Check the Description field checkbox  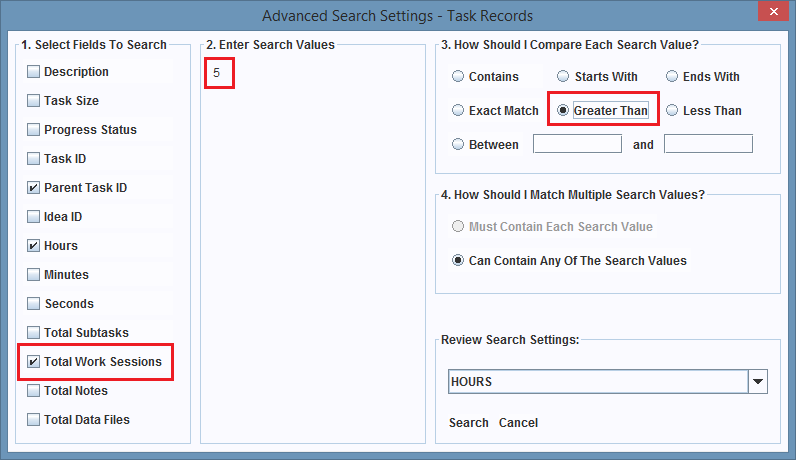[x=34, y=72]
